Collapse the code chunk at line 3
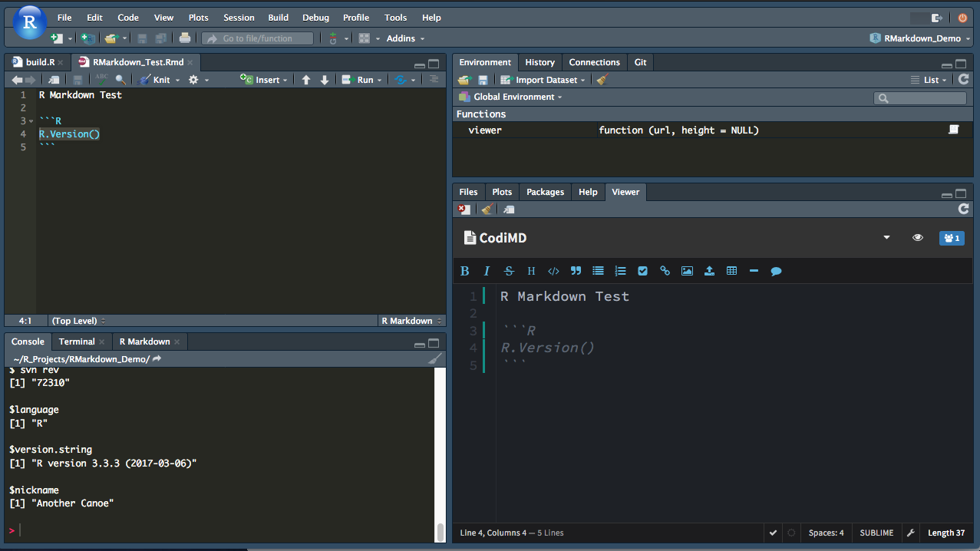Screen dimensions: 980x551 tap(31, 121)
